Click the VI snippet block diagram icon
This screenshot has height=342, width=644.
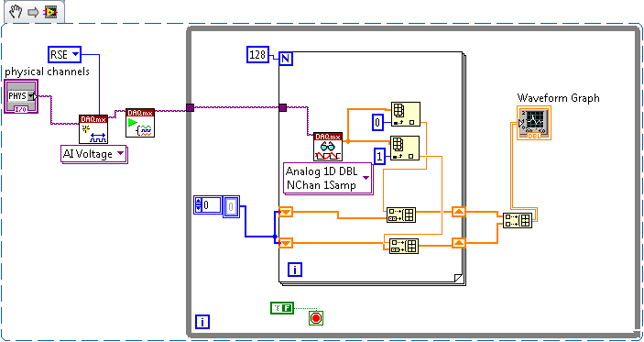[x=51, y=13]
